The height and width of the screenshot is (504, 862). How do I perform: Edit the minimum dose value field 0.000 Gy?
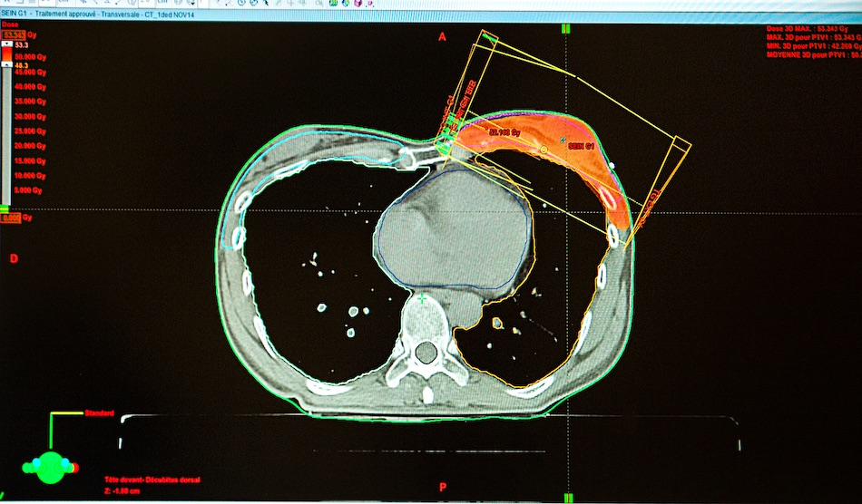(11, 218)
